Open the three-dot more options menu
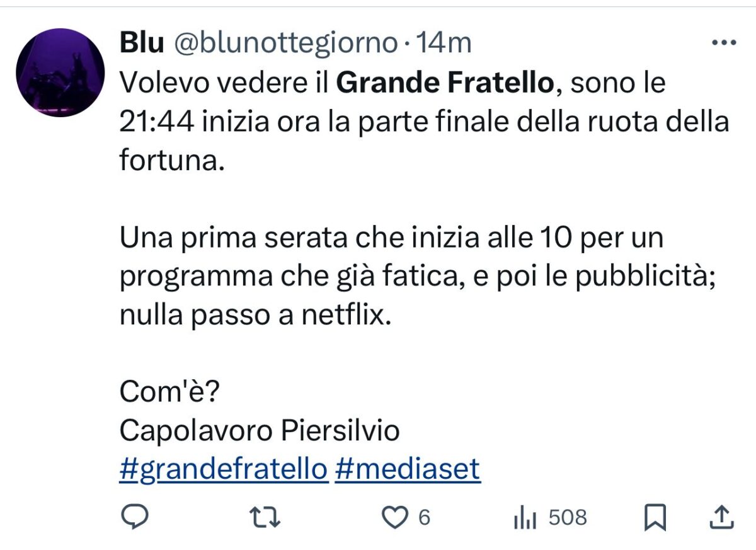 click(723, 43)
